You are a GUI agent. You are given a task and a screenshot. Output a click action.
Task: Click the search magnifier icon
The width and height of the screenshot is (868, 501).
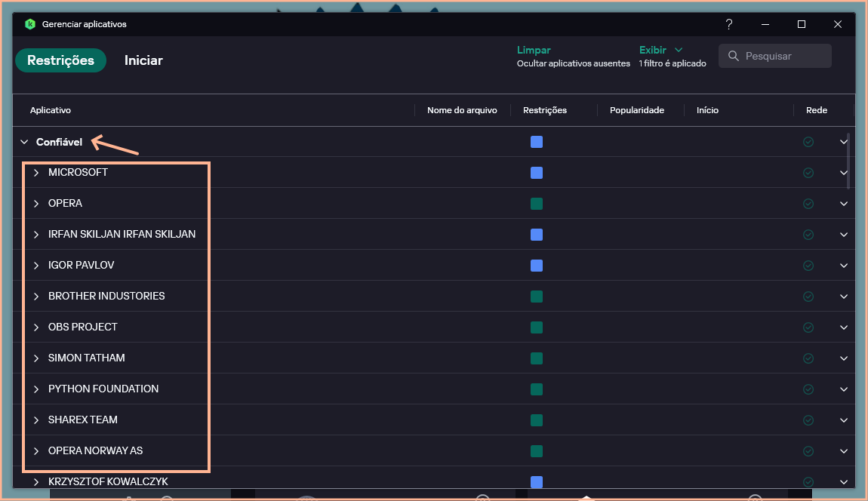(734, 56)
